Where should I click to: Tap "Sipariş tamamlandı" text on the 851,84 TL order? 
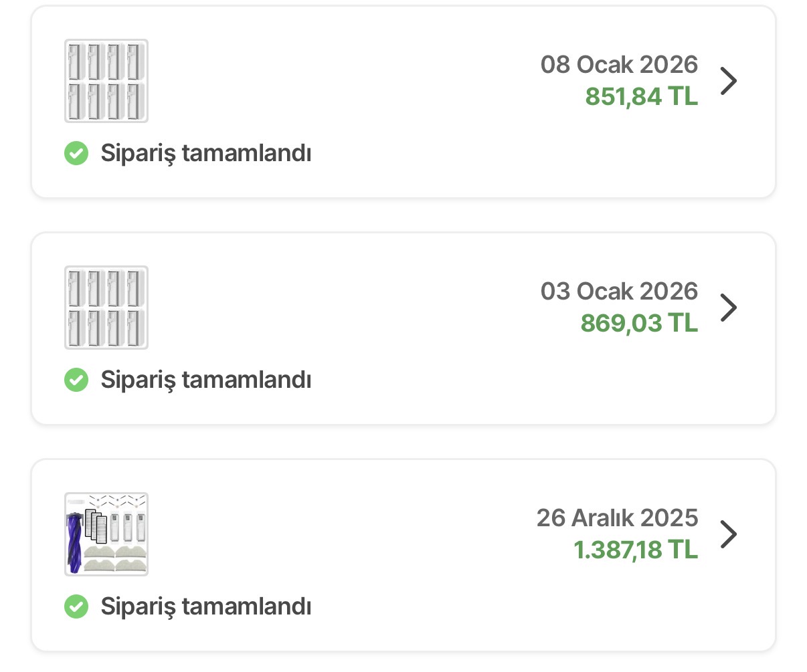coord(205,153)
